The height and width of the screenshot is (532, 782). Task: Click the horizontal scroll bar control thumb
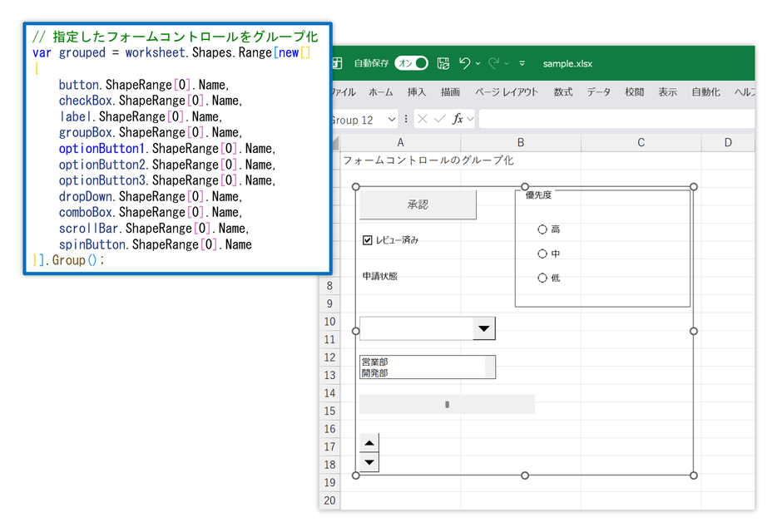click(448, 405)
